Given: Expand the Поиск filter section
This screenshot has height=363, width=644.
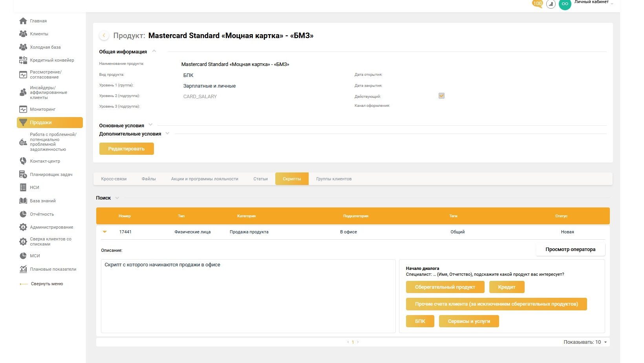Looking at the screenshot, I should [117, 198].
